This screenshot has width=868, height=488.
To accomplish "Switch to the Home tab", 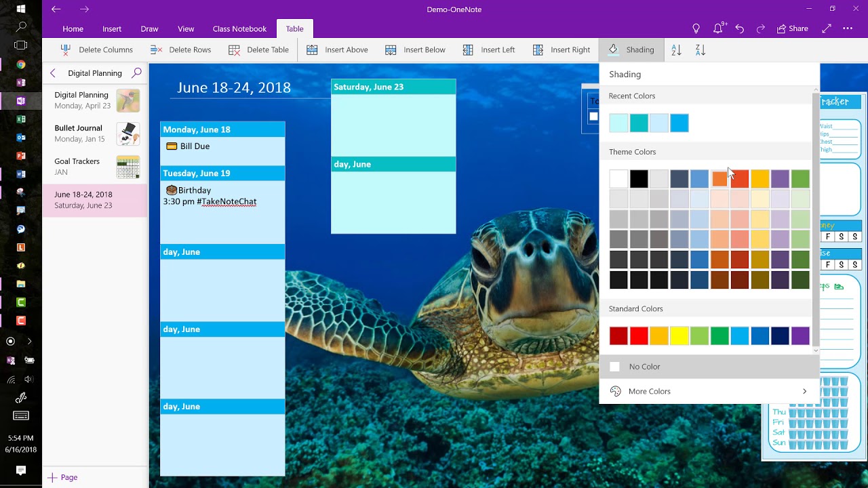I will coord(73,29).
